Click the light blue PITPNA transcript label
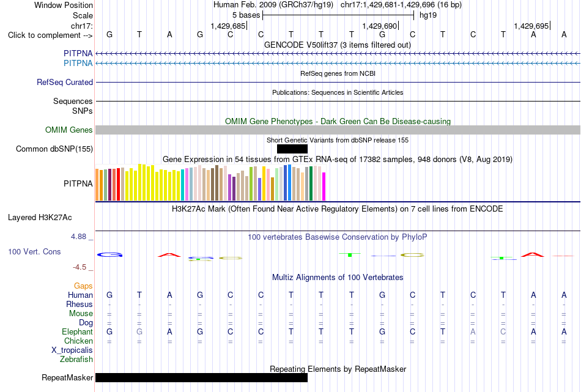 pyautogui.click(x=78, y=63)
